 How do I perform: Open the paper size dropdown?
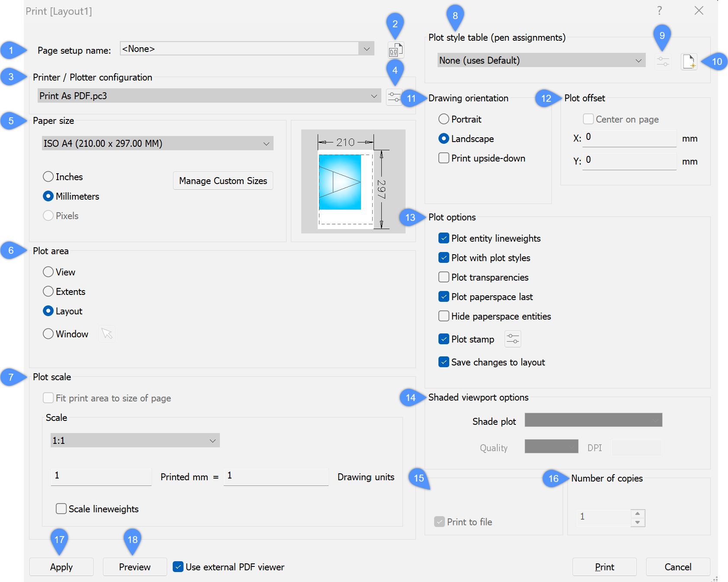tap(266, 143)
